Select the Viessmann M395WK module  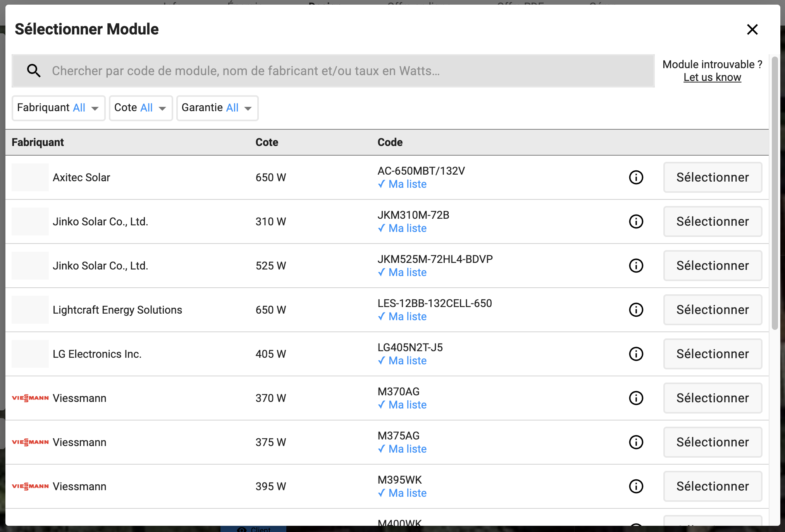[713, 486]
